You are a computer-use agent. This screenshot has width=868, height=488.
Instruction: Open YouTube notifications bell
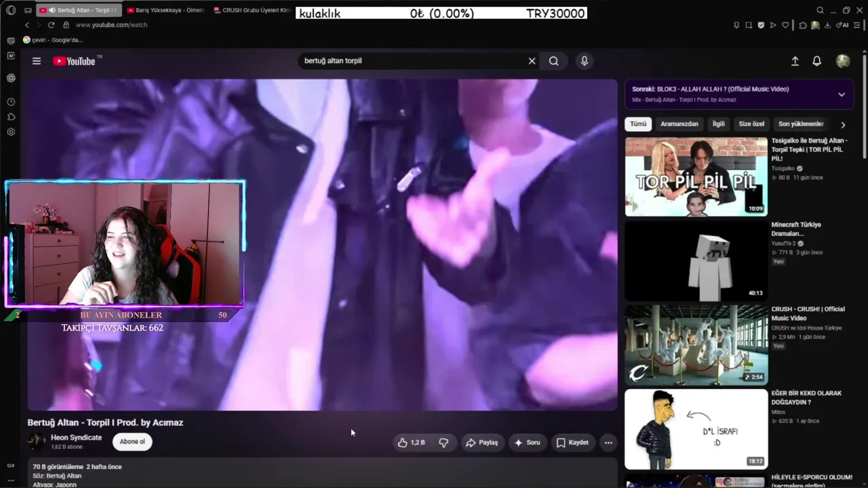(817, 61)
